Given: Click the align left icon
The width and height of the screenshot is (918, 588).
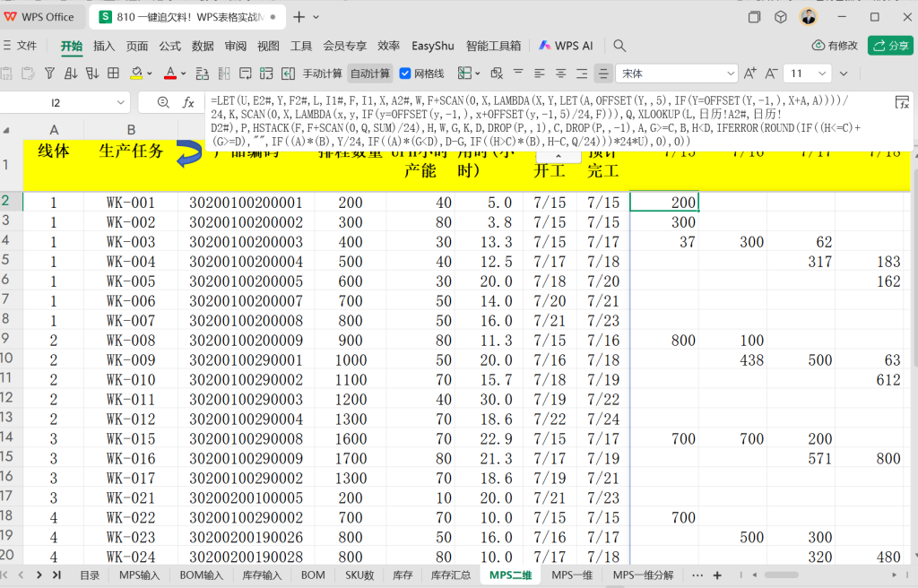Looking at the screenshot, I should 539,73.
